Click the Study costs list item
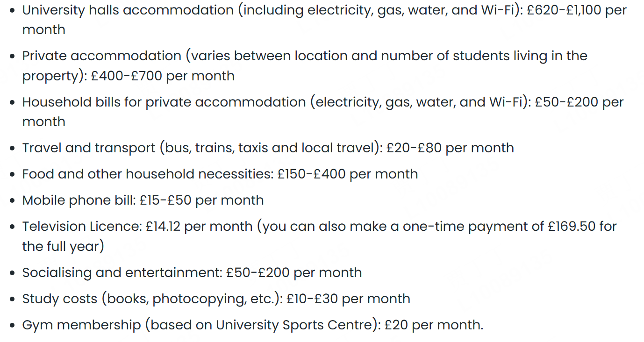This screenshot has width=644, height=342. 216,299
